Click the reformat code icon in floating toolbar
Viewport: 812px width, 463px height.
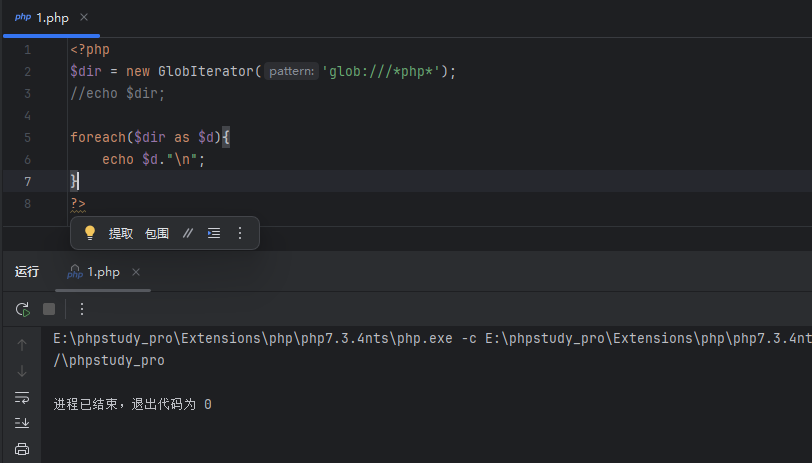click(x=213, y=233)
